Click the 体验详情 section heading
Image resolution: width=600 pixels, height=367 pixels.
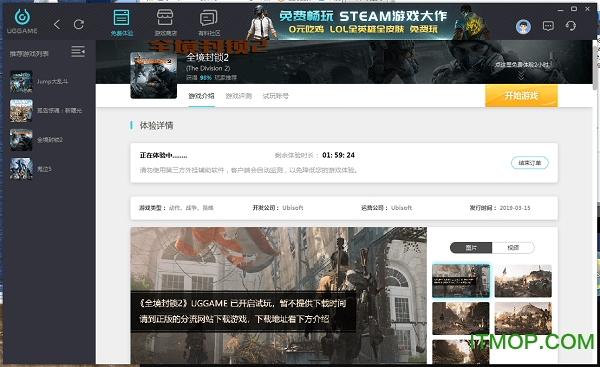(x=156, y=126)
